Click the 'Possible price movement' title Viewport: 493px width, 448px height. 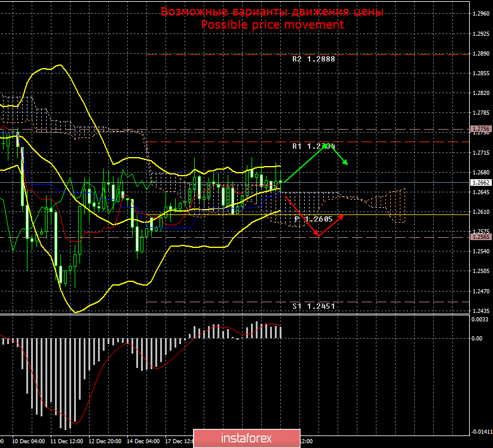pos(272,25)
